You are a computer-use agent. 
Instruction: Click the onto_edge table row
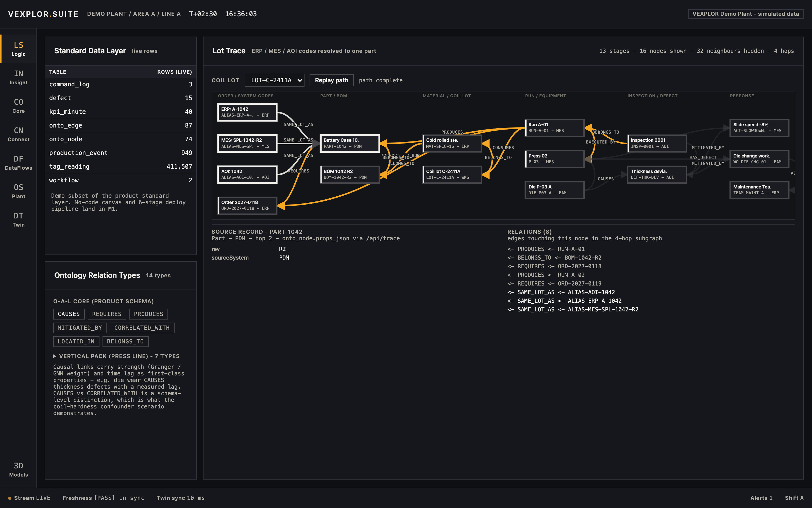click(121, 125)
